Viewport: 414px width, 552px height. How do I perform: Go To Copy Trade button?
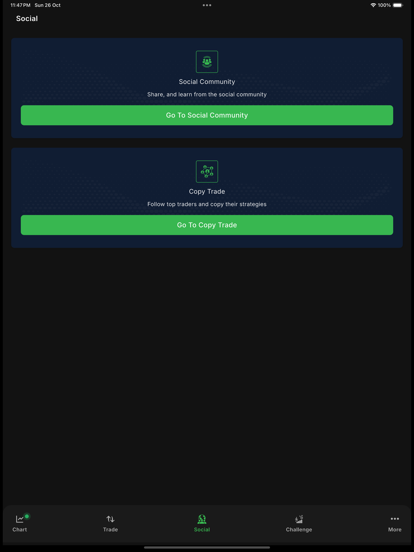coord(207,225)
